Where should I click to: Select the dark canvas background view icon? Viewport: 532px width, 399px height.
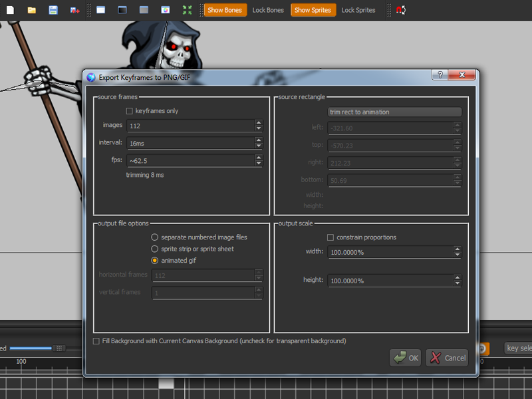(121, 10)
